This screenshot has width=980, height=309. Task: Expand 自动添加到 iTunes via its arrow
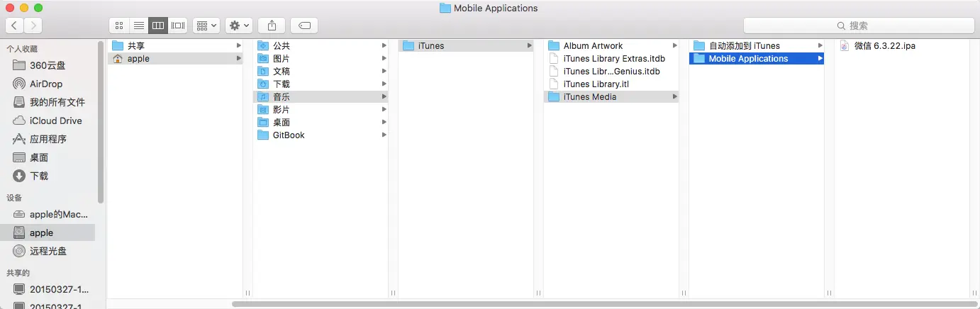820,45
